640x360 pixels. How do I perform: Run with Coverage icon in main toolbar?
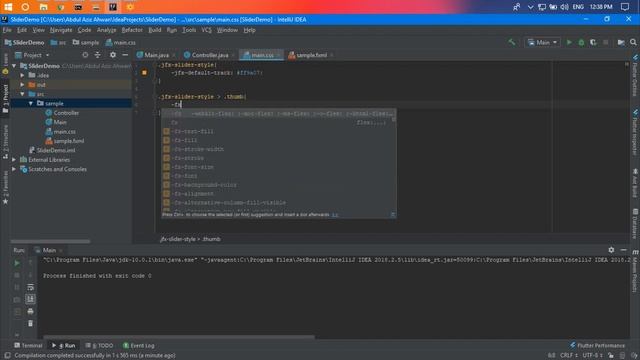click(593, 42)
